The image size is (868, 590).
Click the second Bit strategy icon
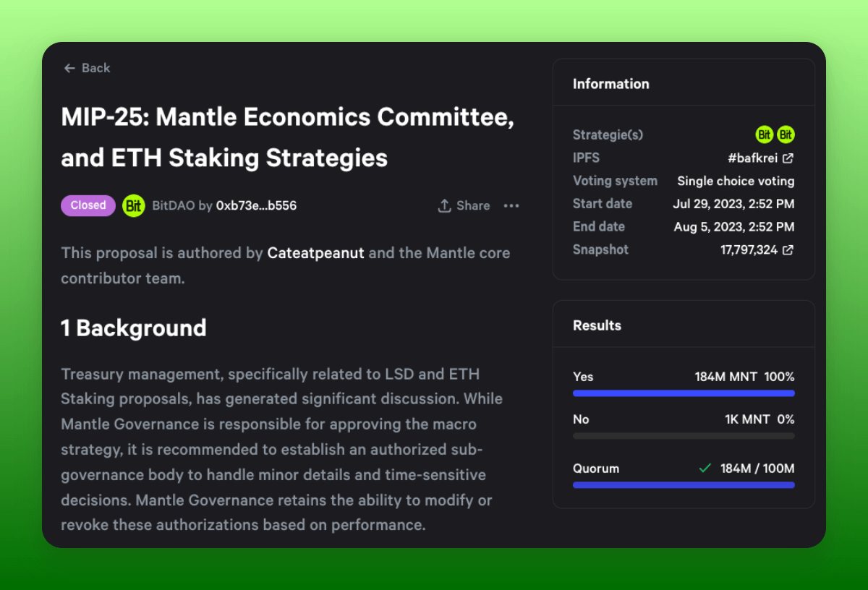[786, 134]
